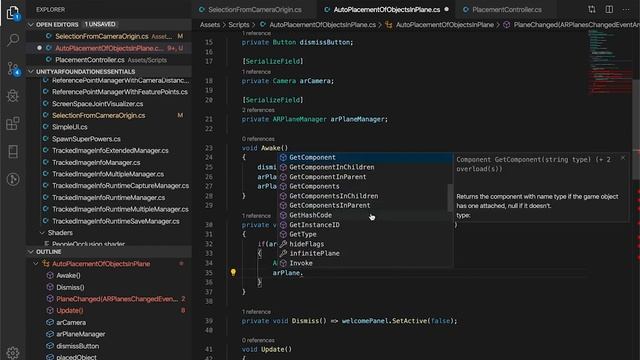Select GetHashCode suggestion
Viewport: 640px width, 360px height.
[365, 215]
